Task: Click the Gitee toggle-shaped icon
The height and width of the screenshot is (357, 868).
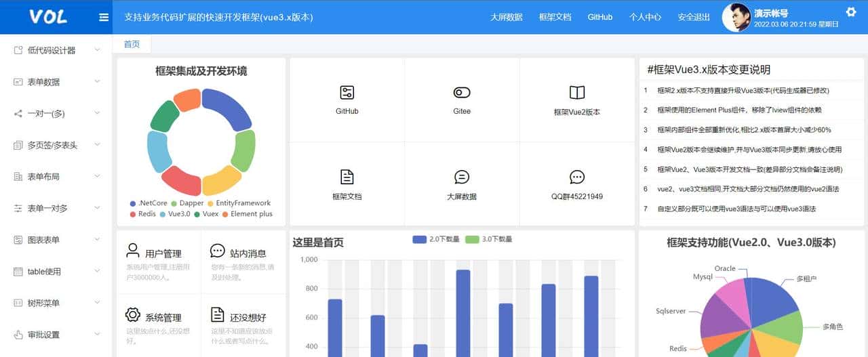Action: click(462, 93)
